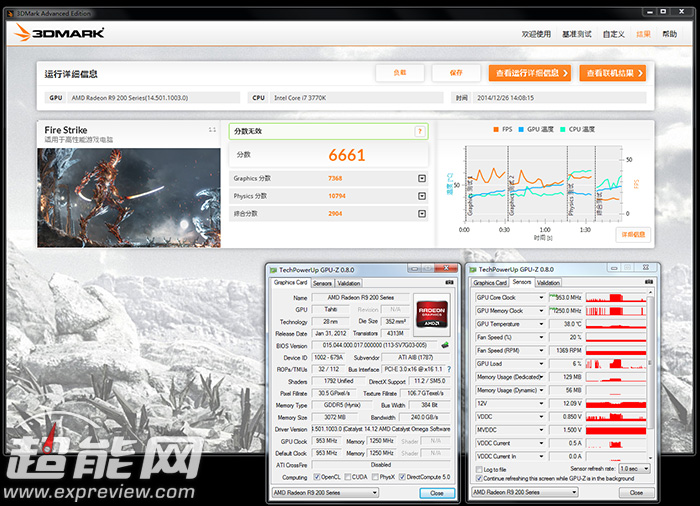The width and height of the screenshot is (700, 506).
Task: Uncheck Continue refreshing in the background
Action: pos(479,478)
